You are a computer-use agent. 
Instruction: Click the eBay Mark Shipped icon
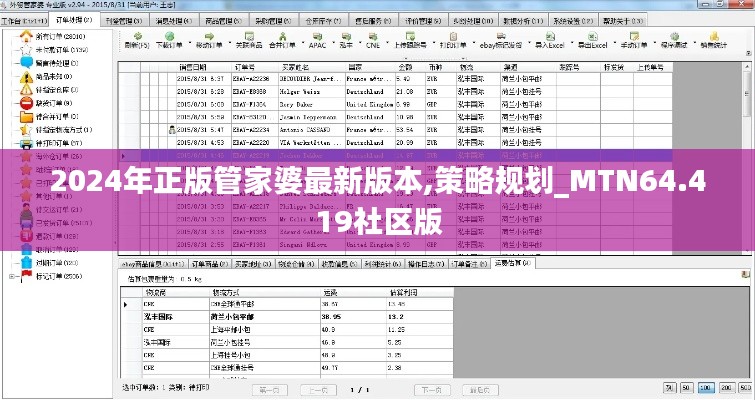coord(501,36)
